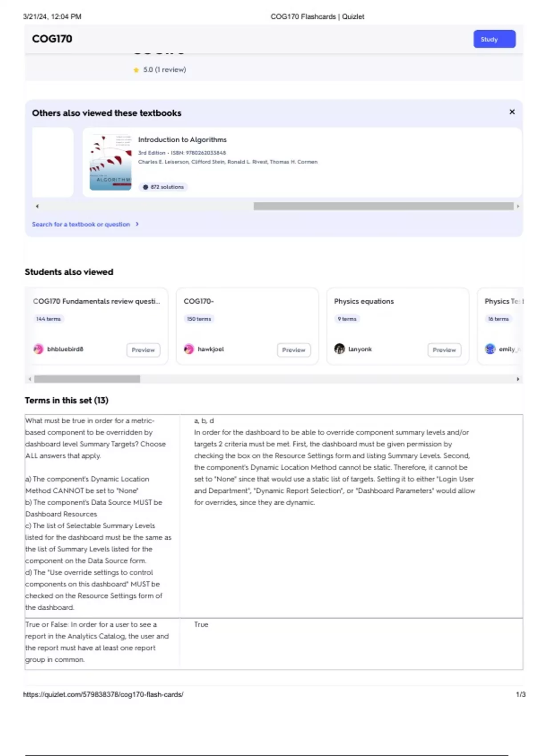Click the 872 solutions badge
This screenshot has height=756, width=534.
point(163,187)
